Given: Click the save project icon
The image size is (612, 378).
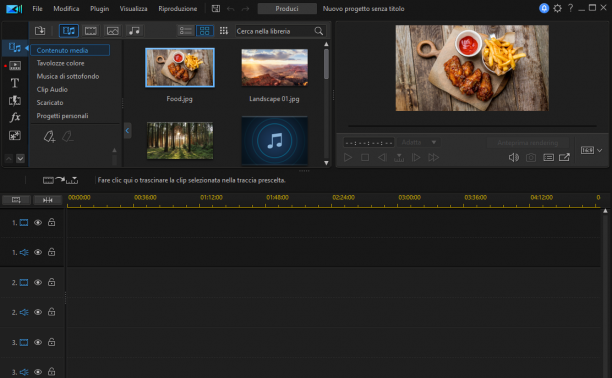Looking at the screenshot, I should tap(215, 9).
